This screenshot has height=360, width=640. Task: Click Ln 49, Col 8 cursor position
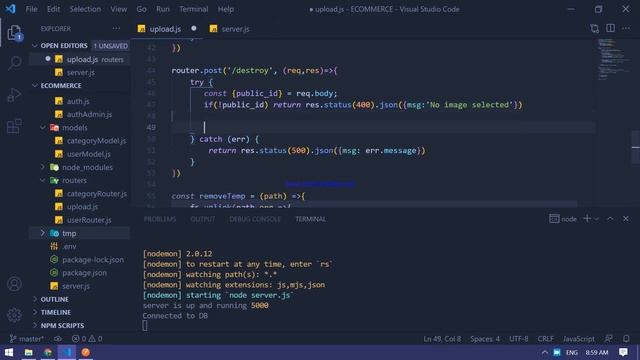[442, 339]
